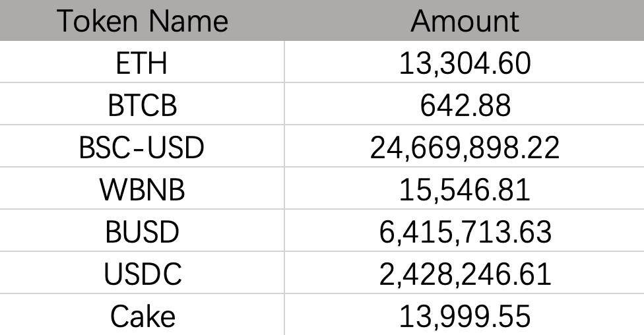Select the USDC token cell
644x335 pixels.
142,274
